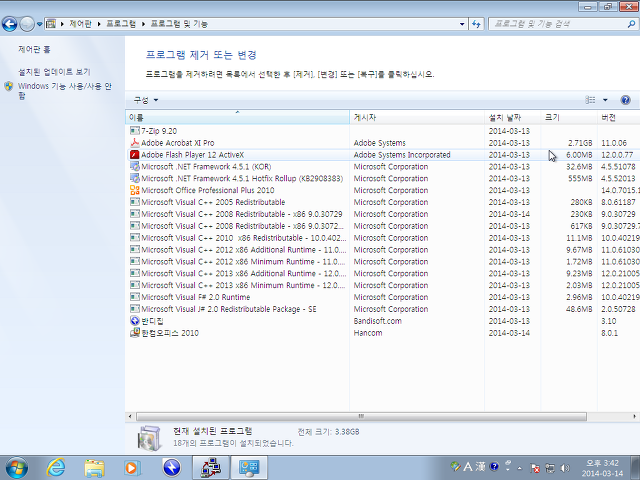Sort by the 크기 column header
Image resolution: width=640 pixels, height=480 pixels.
[x=569, y=118]
